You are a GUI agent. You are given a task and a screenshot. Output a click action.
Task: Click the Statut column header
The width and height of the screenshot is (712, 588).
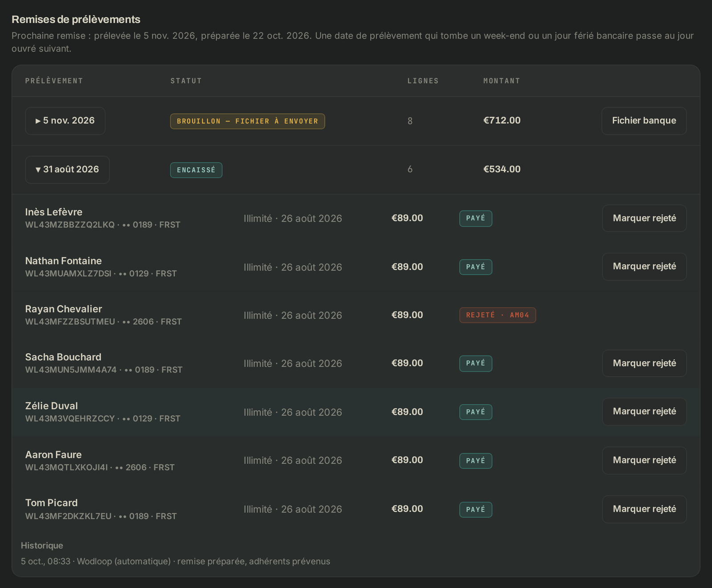(x=186, y=81)
